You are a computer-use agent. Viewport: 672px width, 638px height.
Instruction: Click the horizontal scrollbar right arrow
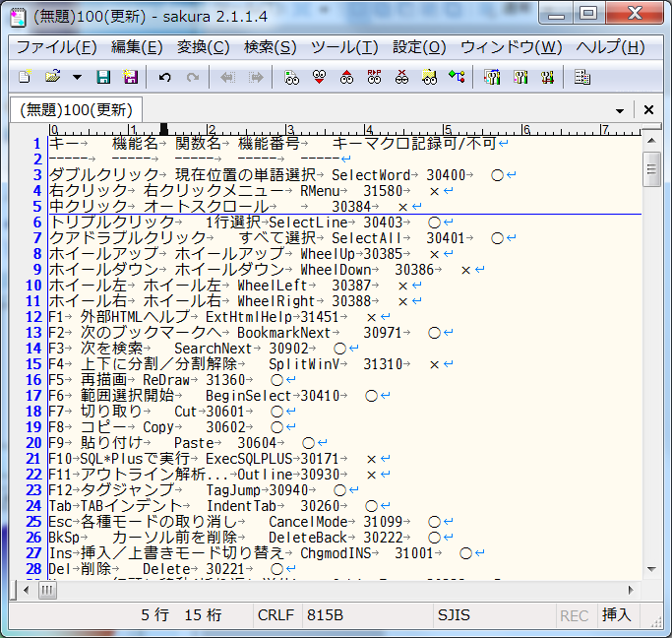click(631, 591)
